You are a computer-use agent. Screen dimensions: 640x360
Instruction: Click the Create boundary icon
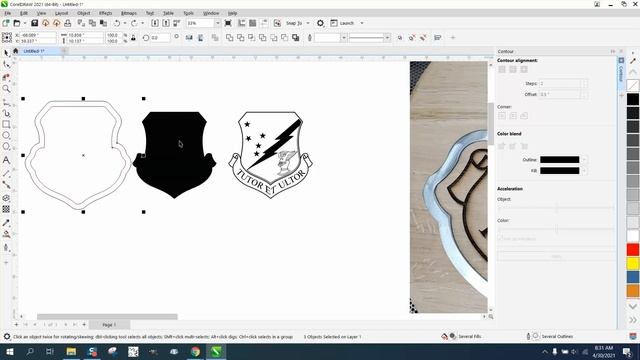[296, 38]
